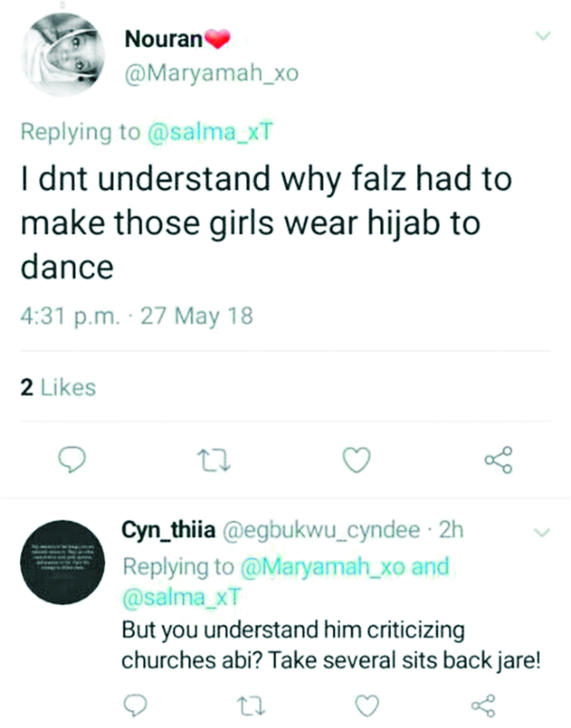
Task: Like Nouran's hijab dance tweet
Action: click(357, 460)
